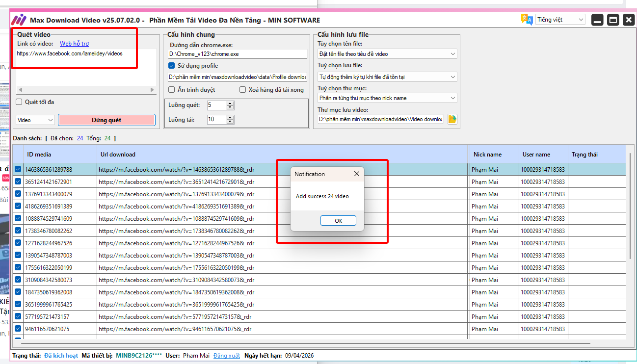Open the Tuỳ chọn thư mục dropdown
637x364 pixels.
387,98
